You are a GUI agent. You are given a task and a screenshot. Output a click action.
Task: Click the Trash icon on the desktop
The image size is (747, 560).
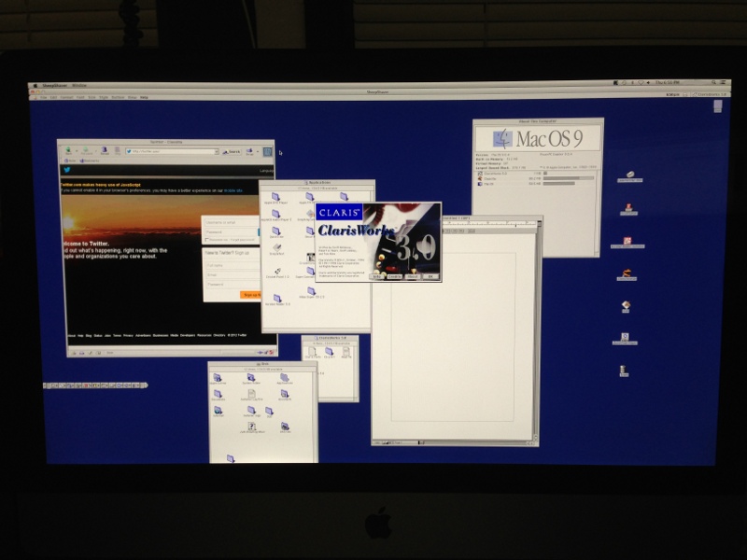(x=624, y=371)
